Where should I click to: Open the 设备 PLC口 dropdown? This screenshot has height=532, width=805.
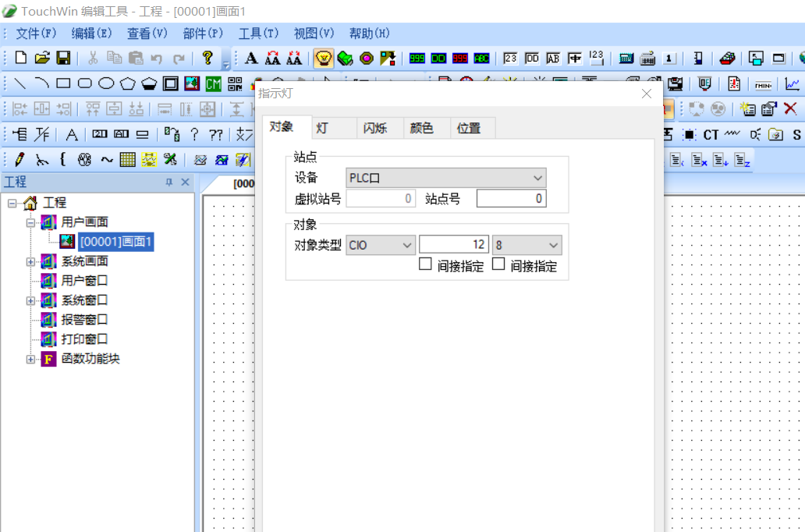pos(446,178)
